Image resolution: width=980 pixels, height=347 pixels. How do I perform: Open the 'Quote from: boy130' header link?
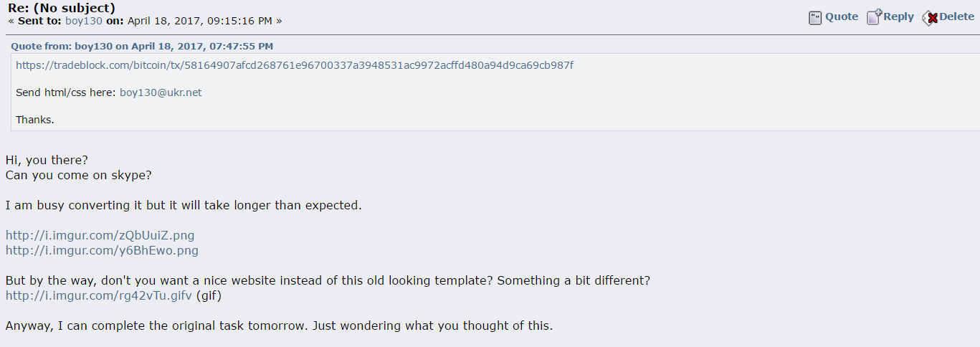[x=142, y=46]
